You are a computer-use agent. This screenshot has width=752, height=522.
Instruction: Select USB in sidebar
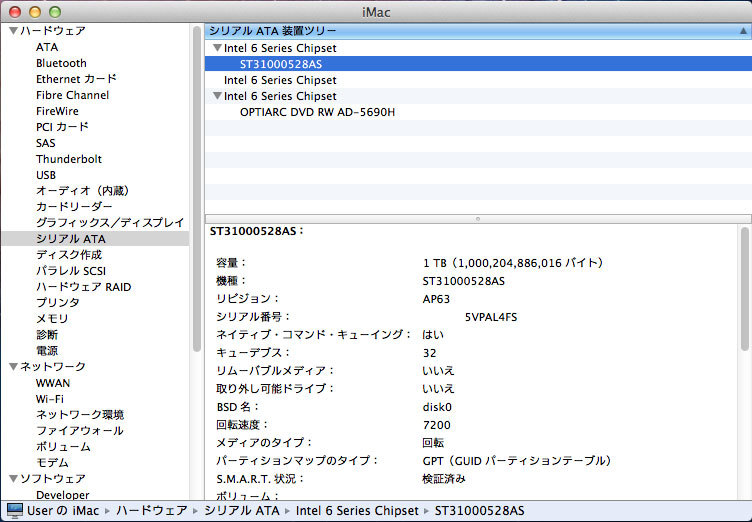point(46,175)
